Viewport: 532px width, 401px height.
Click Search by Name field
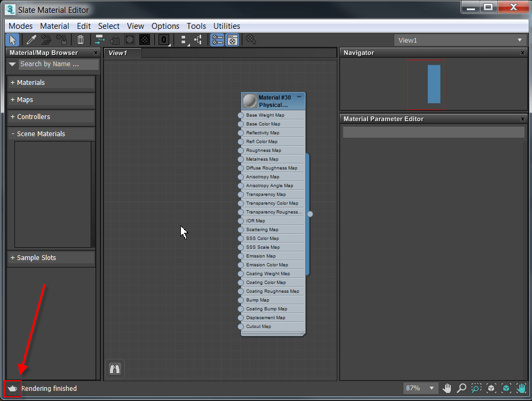pos(59,64)
